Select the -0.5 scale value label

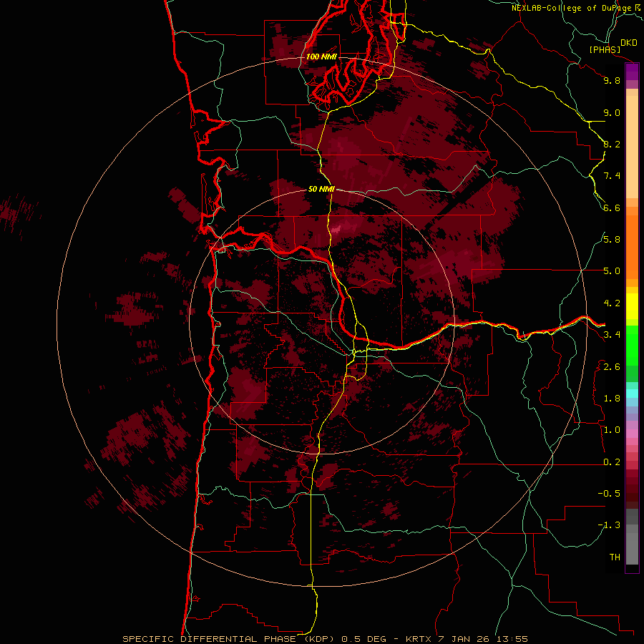point(609,494)
